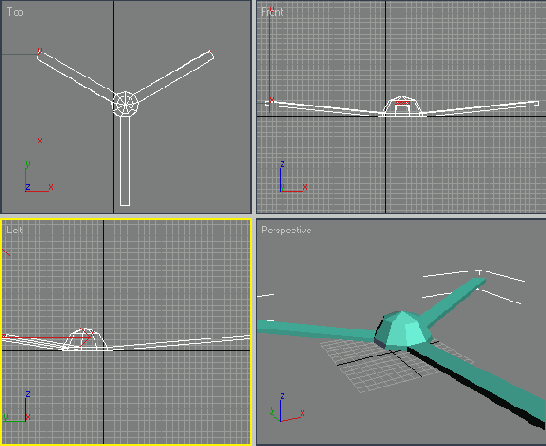Open the Left viewport label menu

click(14, 230)
